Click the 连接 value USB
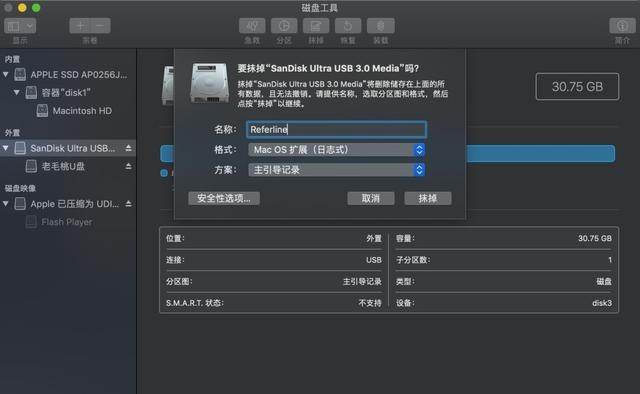 pos(373,260)
